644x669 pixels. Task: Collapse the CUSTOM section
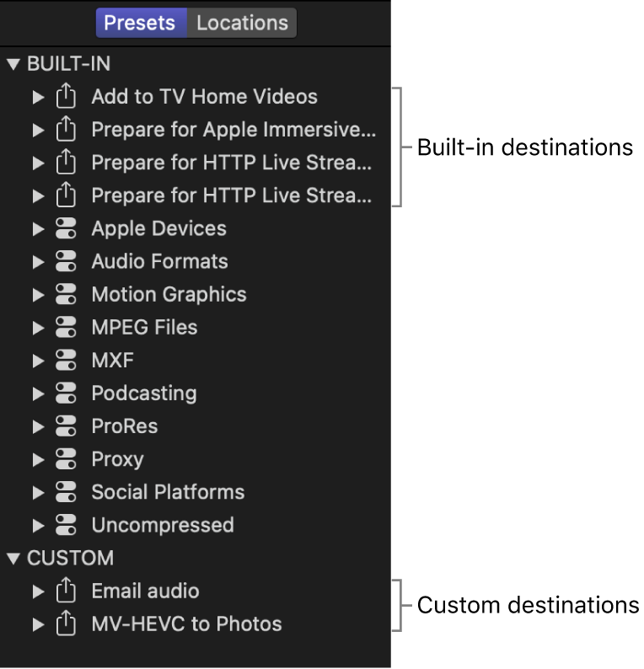pyautogui.click(x=13, y=559)
